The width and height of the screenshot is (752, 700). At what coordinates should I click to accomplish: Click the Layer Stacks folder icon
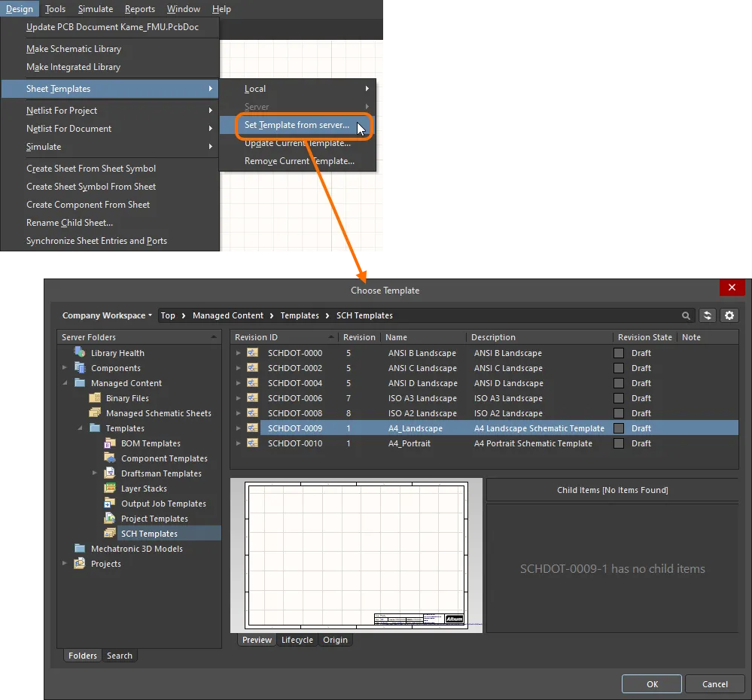point(110,488)
